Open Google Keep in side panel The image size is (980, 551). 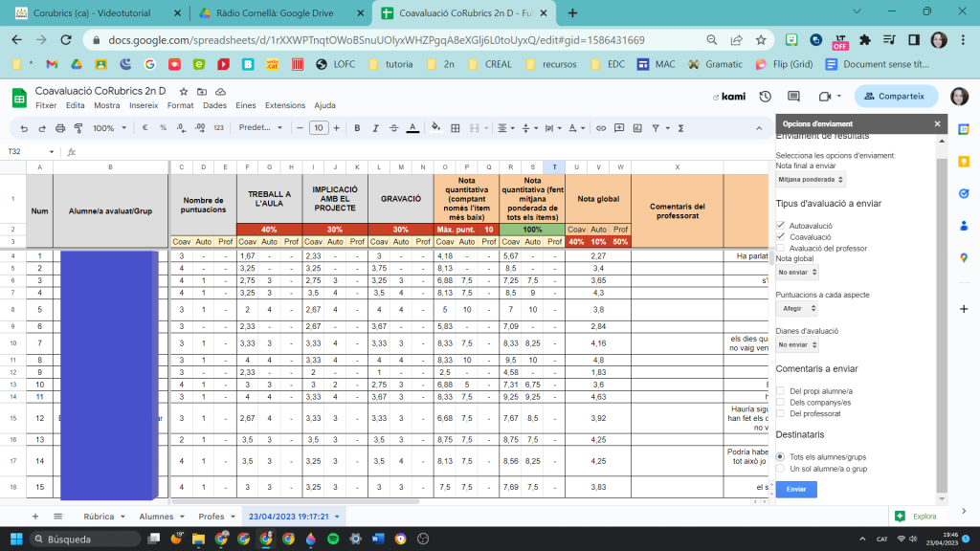963,161
